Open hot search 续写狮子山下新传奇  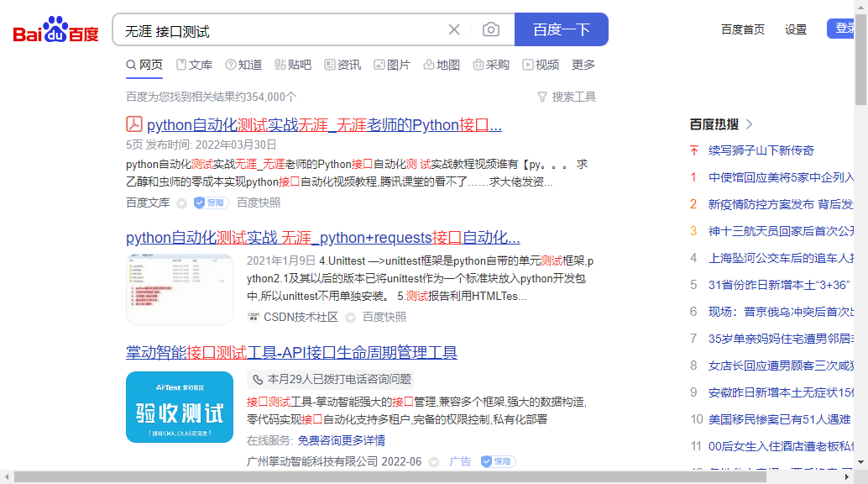click(x=761, y=150)
